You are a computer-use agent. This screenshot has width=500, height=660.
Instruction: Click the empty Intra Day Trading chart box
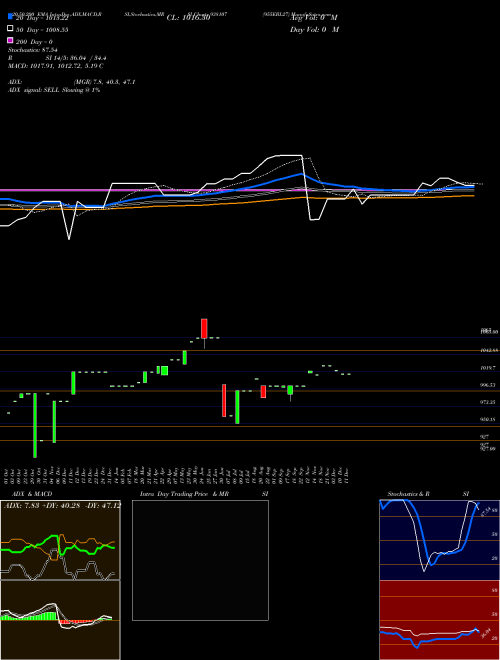[200, 560]
